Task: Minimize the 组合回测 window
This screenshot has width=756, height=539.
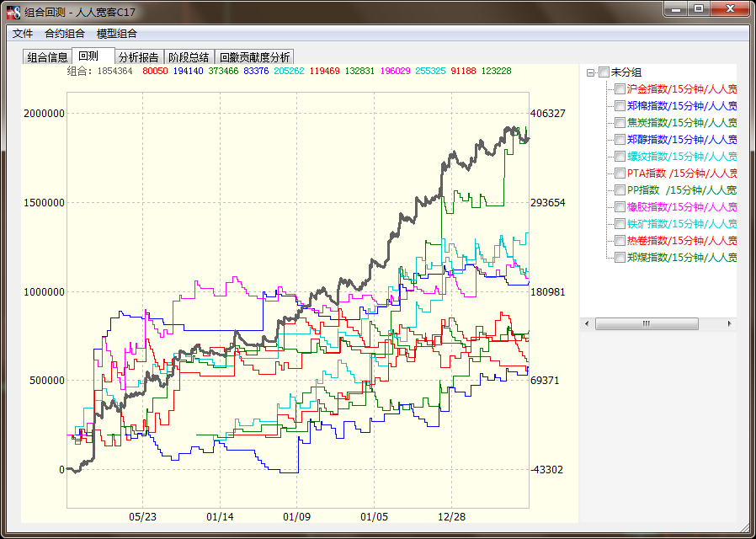Action: tap(676, 8)
